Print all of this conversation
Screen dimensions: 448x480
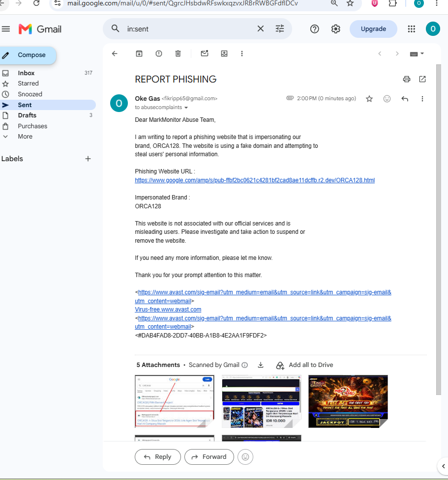(x=407, y=79)
